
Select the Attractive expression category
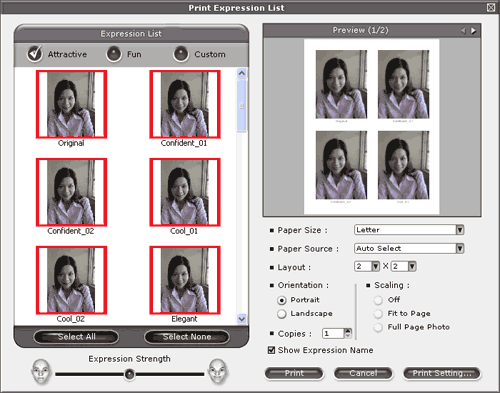point(35,54)
